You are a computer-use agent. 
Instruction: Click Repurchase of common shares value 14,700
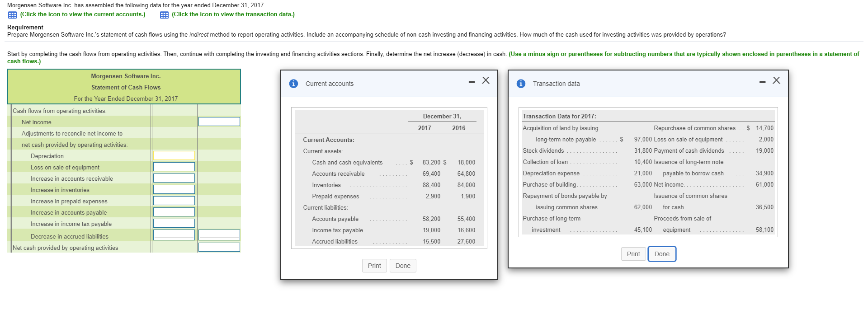point(764,128)
